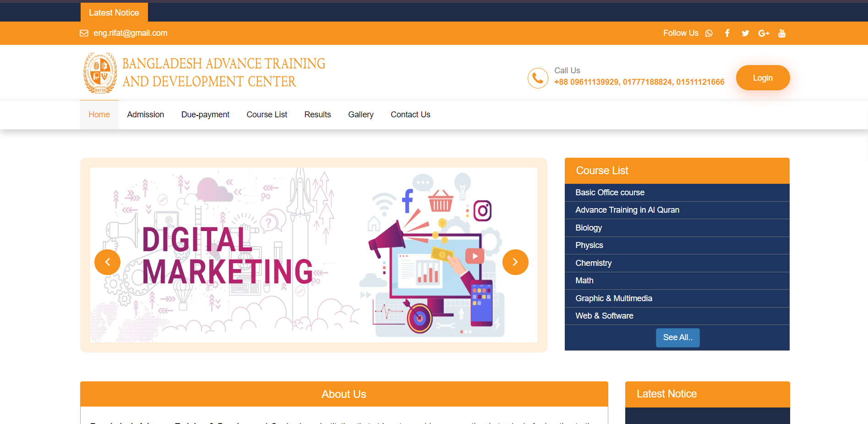This screenshot has height=424, width=868.
Task: Click the Google Plus icon
Action: pos(764,33)
